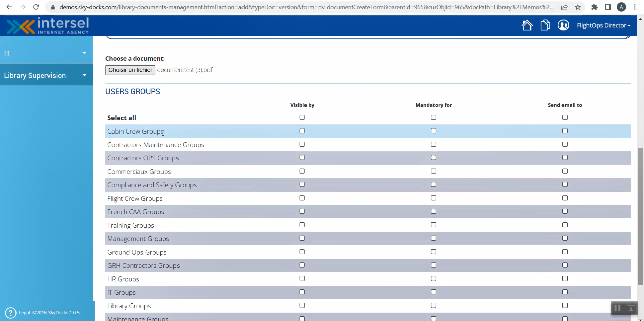Screen dimensions: 644x321
Task: Click the browser address bar URL
Action: 307,7
